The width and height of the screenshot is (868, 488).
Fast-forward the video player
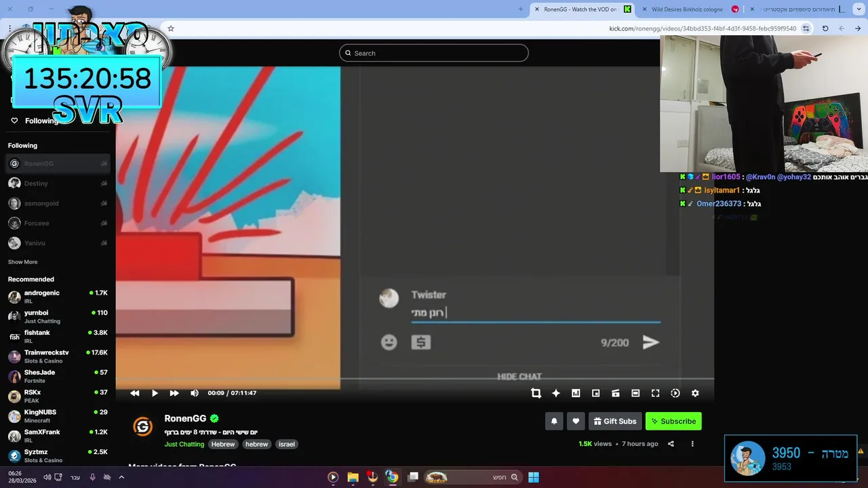pyautogui.click(x=174, y=393)
